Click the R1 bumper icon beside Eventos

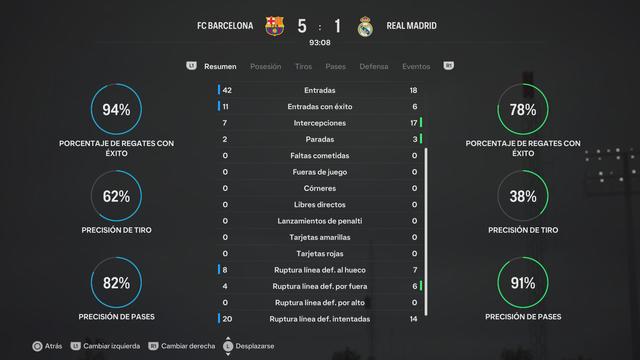[449, 66]
